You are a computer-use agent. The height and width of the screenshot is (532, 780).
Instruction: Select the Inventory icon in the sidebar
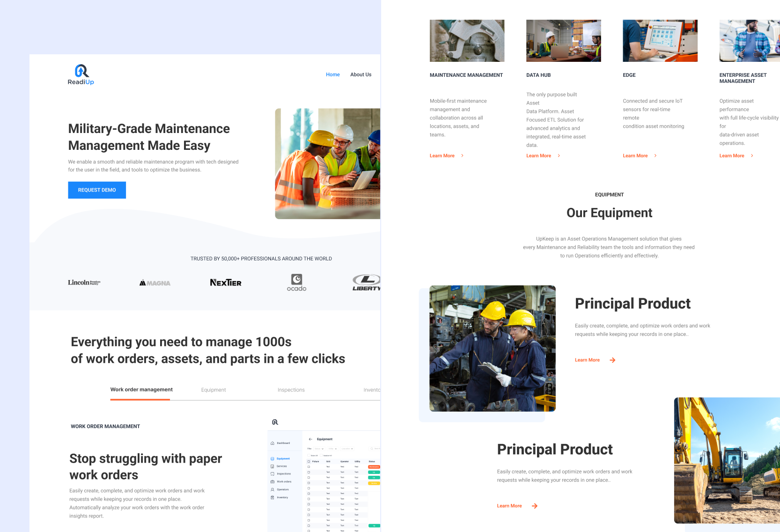pos(272,497)
